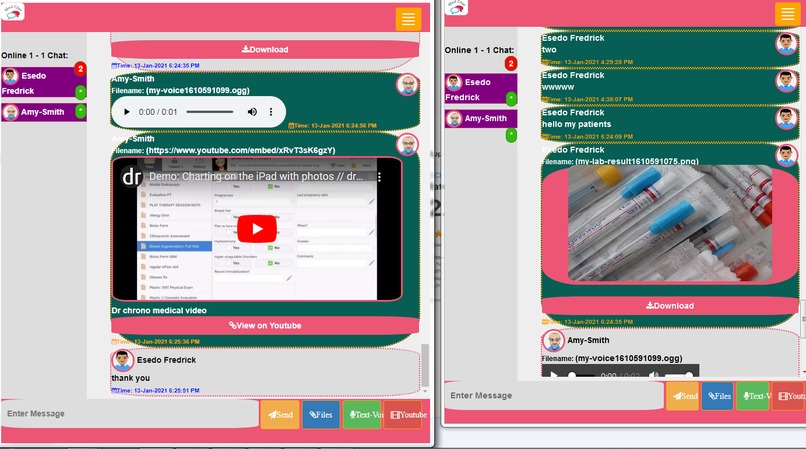This screenshot has height=449, width=806.
Task: Click the audio progress bar in left window
Action: click(210, 112)
